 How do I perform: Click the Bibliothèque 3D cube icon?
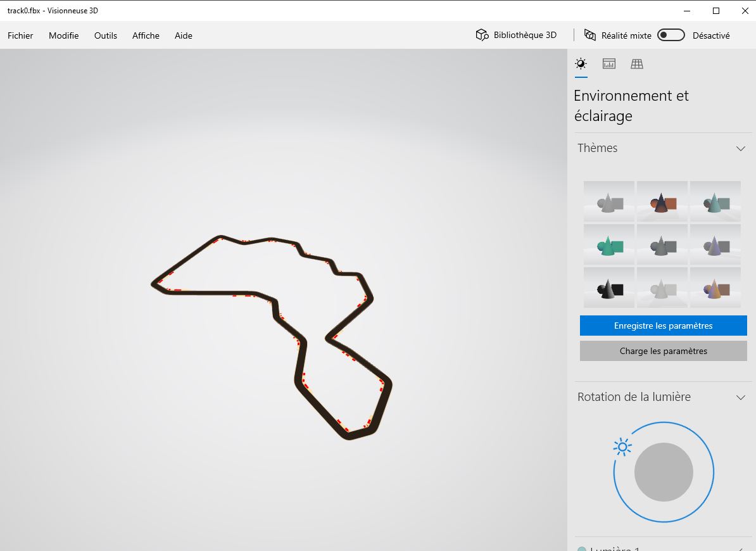(x=482, y=35)
